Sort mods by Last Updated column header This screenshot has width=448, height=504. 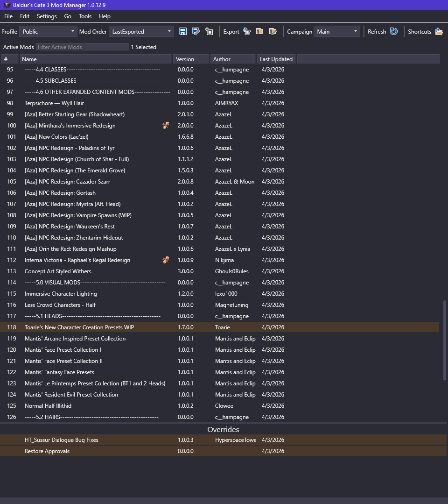pos(276,59)
